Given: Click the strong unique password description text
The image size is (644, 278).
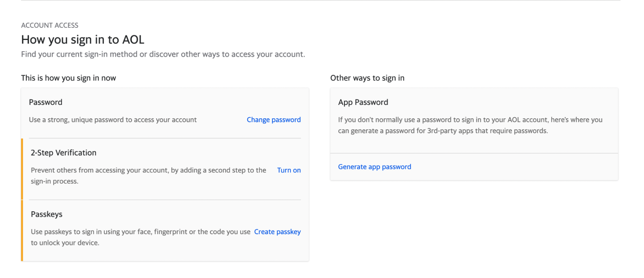Looking at the screenshot, I should [113, 120].
